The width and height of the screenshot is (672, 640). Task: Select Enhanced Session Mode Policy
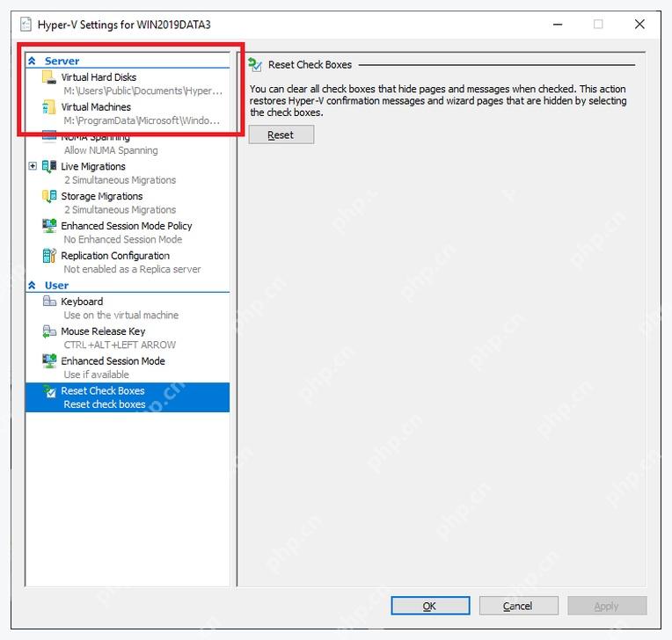coord(127,226)
